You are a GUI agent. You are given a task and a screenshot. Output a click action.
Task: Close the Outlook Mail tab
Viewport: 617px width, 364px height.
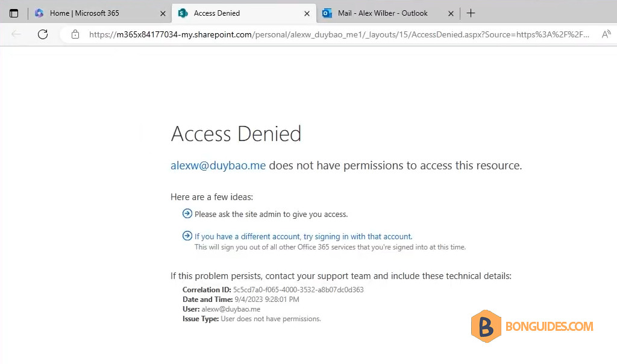click(451, 13)
